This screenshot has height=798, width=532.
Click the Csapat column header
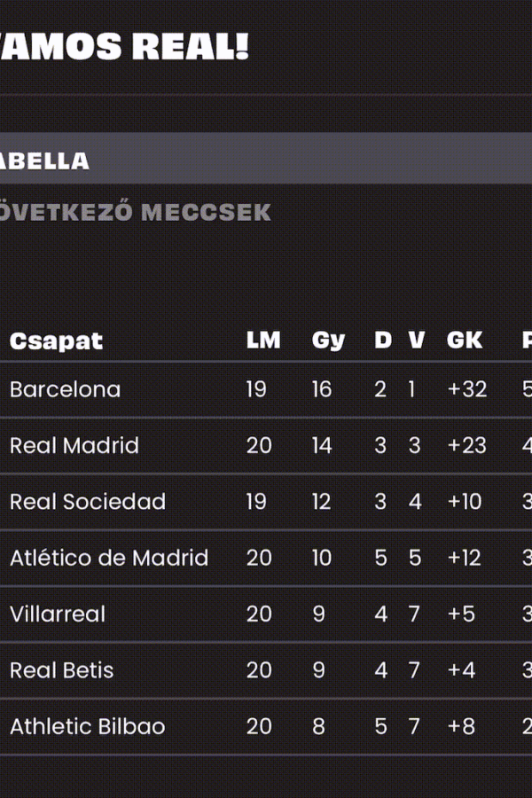(57, 341)
